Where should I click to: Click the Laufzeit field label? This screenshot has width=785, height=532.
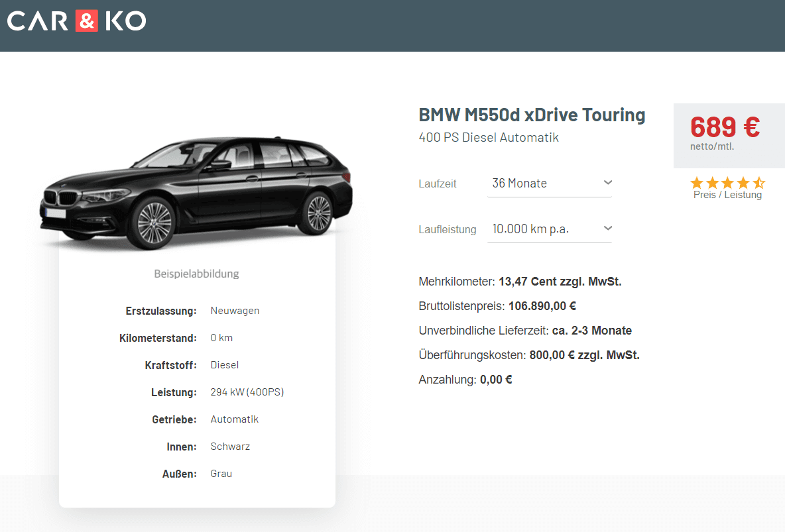point(438,184)
